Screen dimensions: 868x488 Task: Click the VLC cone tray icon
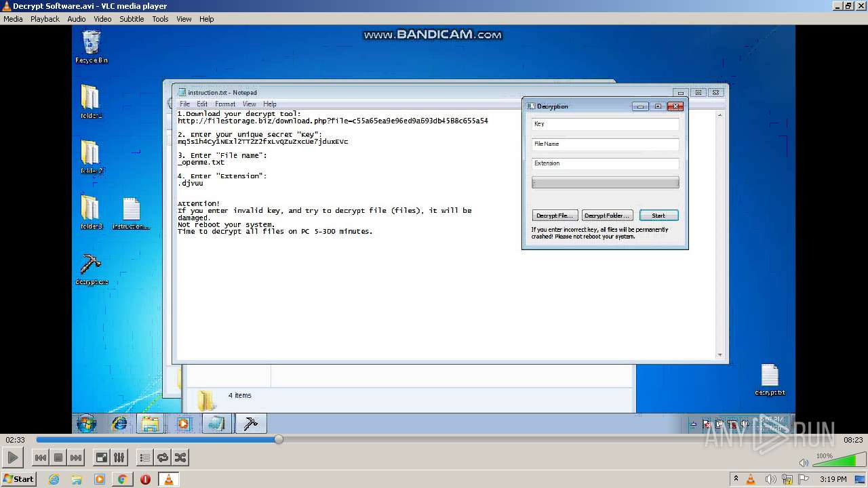coord(751,479)
